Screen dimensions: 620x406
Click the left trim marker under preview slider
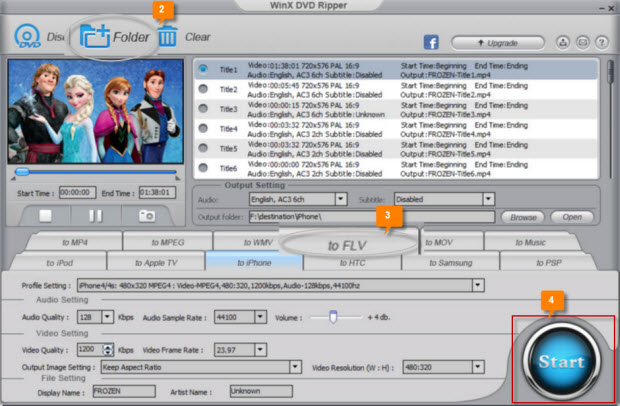click(x=13, y=178)
